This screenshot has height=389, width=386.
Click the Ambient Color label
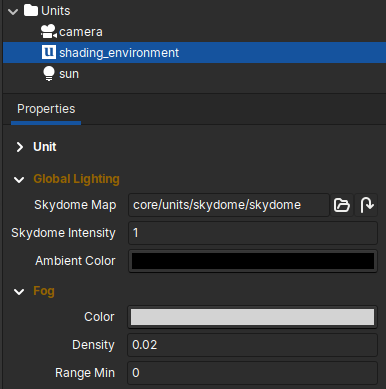coord(75,261)
